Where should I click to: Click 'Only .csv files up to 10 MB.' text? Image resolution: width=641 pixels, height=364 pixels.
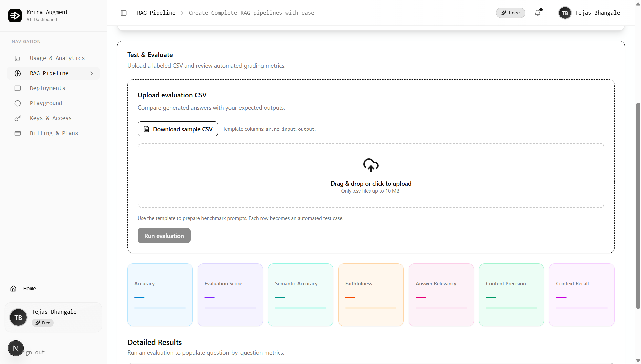pos(371,191)
